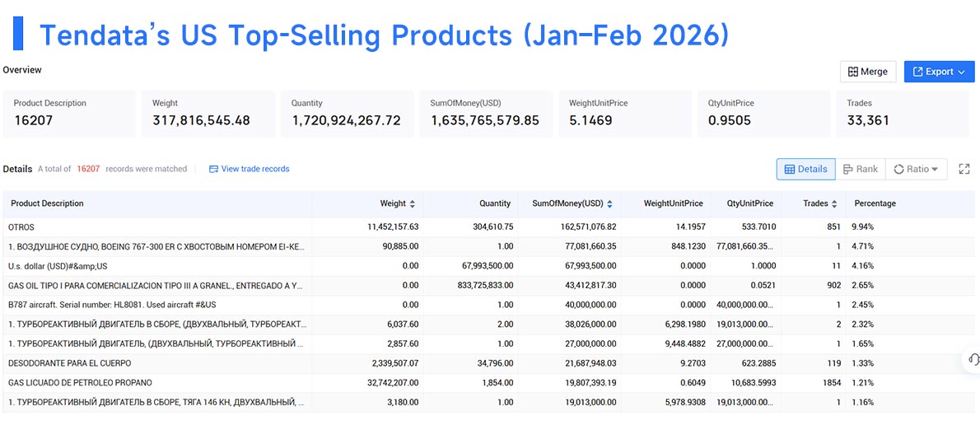Select the DESODORANTE PARA EL CUERPO row
Image resolution: width=980 pixels, height=425 pixels.
click(x=488, y=363)
